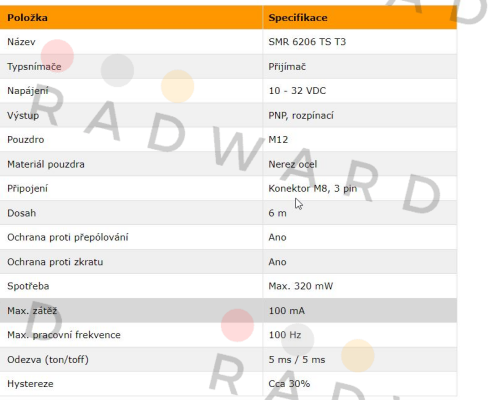Select the 'Max. 320 mW' value
The height and width of the screenshot is (400, 495).
301,286
